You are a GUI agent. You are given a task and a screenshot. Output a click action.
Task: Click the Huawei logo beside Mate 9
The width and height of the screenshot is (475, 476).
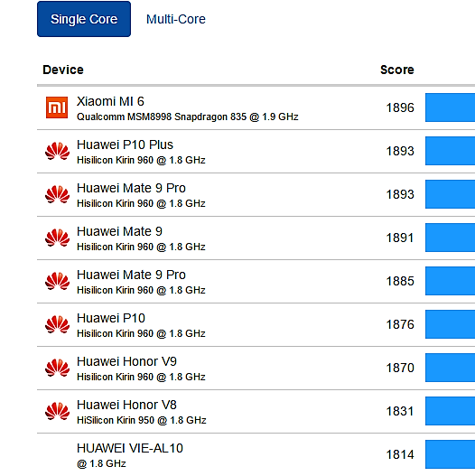click(57, 238)
